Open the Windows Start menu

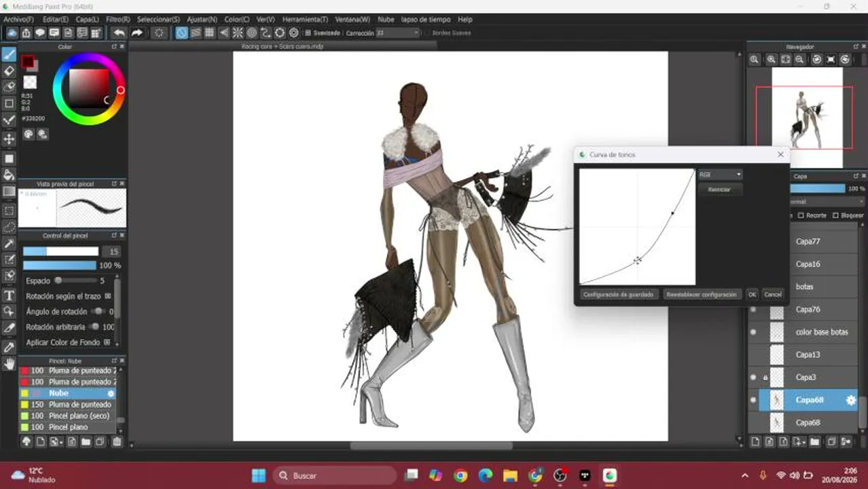pos(259,475)
